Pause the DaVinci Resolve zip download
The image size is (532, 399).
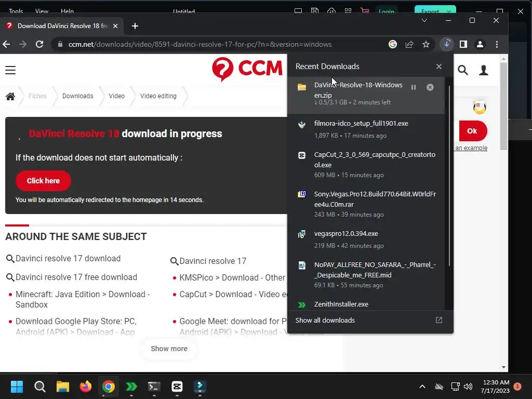pos(413,87)
